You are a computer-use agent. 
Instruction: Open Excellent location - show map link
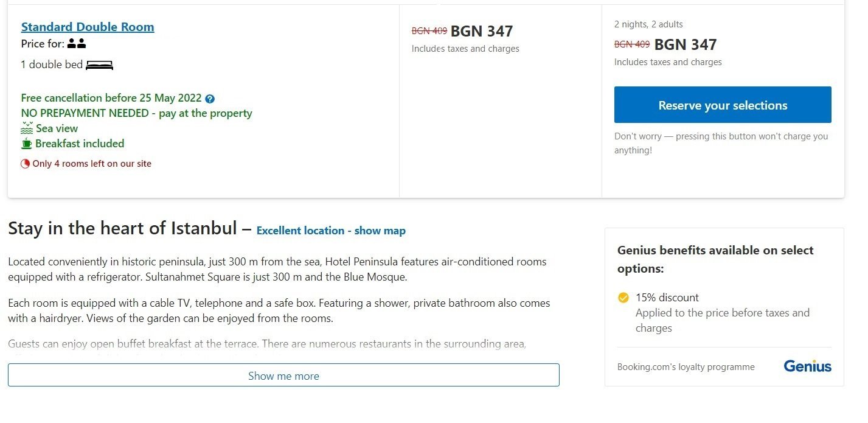(331, 231)
